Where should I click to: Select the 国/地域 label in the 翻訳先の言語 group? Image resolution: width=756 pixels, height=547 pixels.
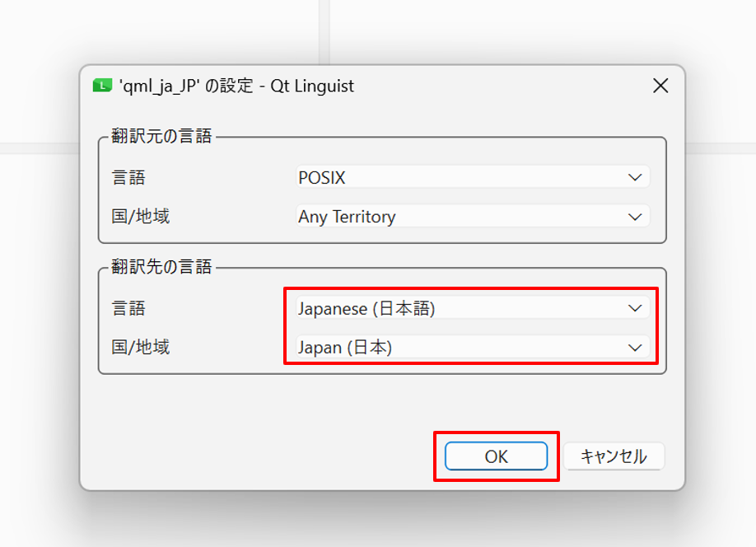pyautogui.click(x=141, y=348)
